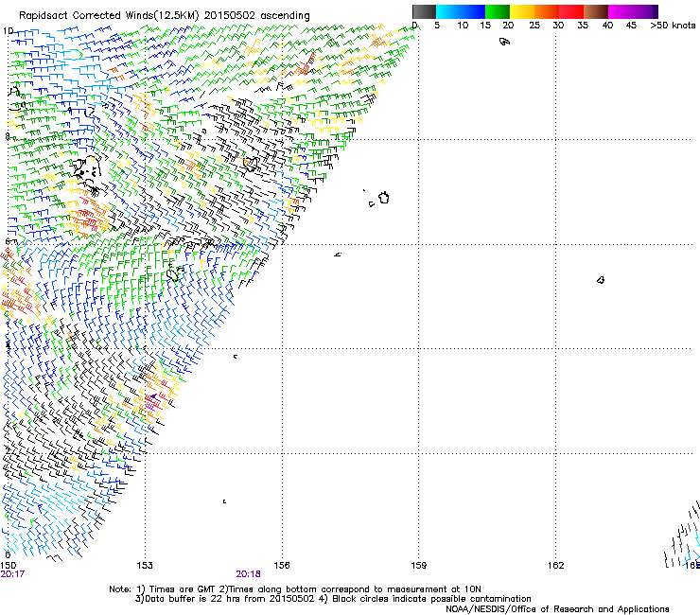Click the "Rapidscat Corrected Winds(12.5KM)" title text
This screenshot has width=700, height=615.
(109, 16)
